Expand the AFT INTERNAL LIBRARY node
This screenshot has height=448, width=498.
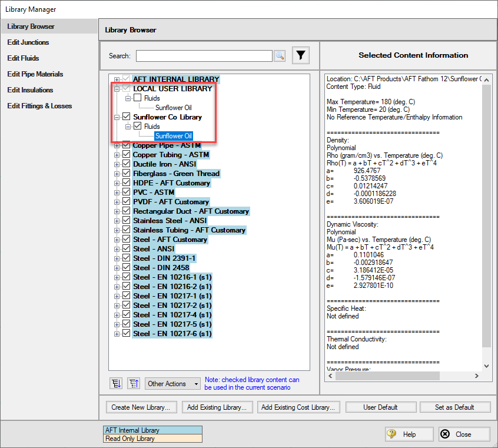(x=117, y=79)
